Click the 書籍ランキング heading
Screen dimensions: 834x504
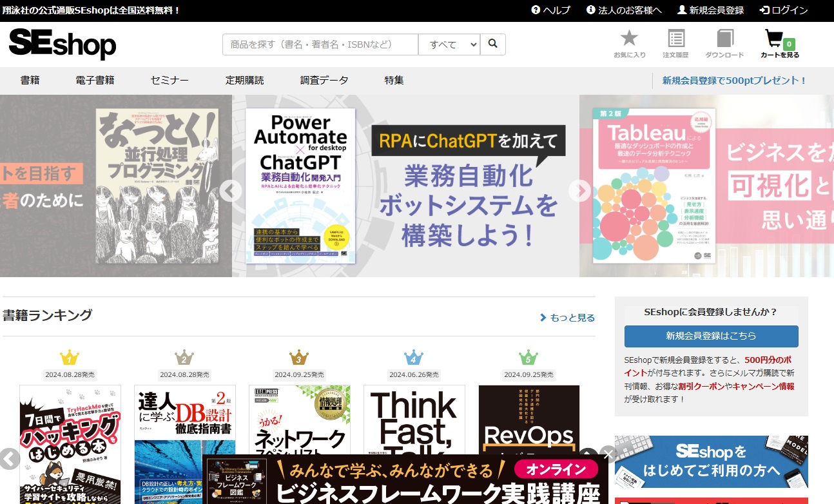click(47, 315)
